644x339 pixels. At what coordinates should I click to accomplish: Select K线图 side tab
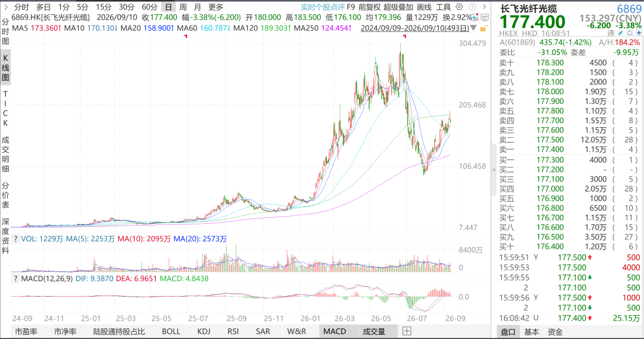click(5, 68)
